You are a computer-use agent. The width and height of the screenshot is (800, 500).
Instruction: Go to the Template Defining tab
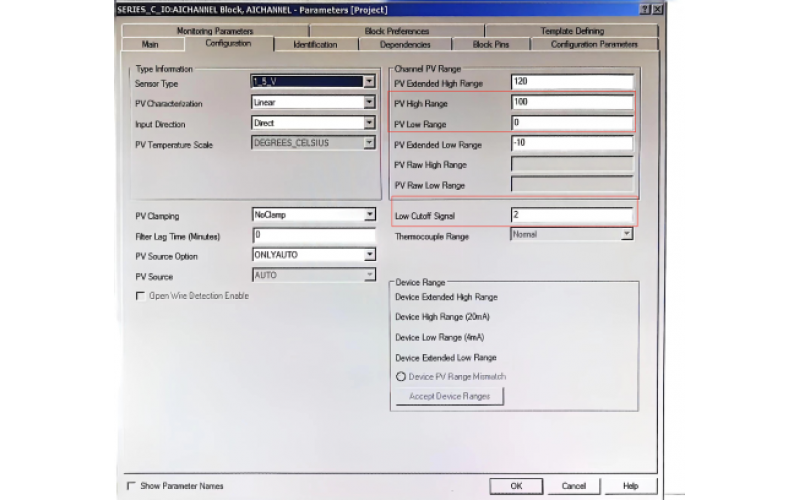572,31
